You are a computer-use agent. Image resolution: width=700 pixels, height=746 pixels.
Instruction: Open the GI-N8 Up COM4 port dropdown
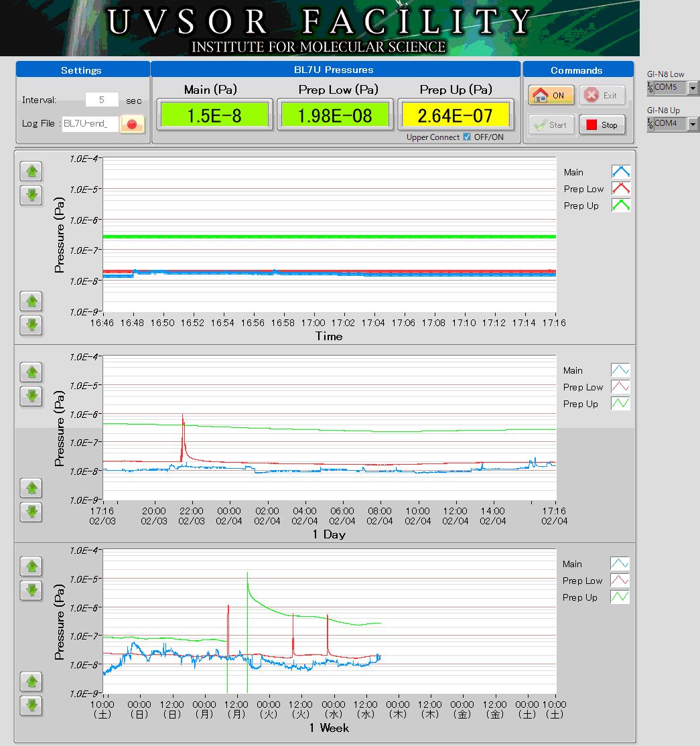[693, 124]
